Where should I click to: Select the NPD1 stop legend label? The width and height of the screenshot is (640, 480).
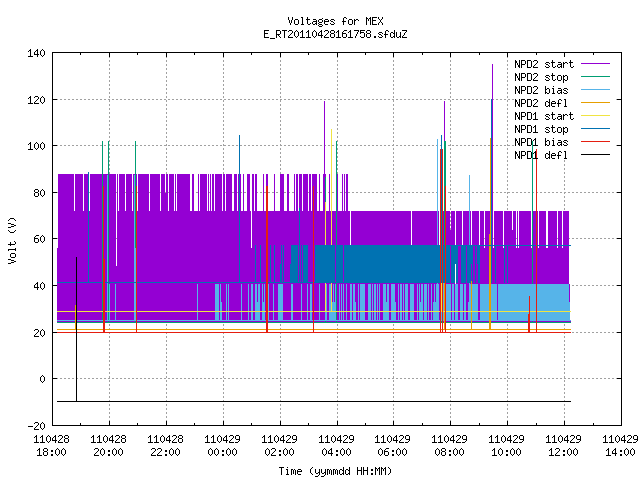point(541,129)
